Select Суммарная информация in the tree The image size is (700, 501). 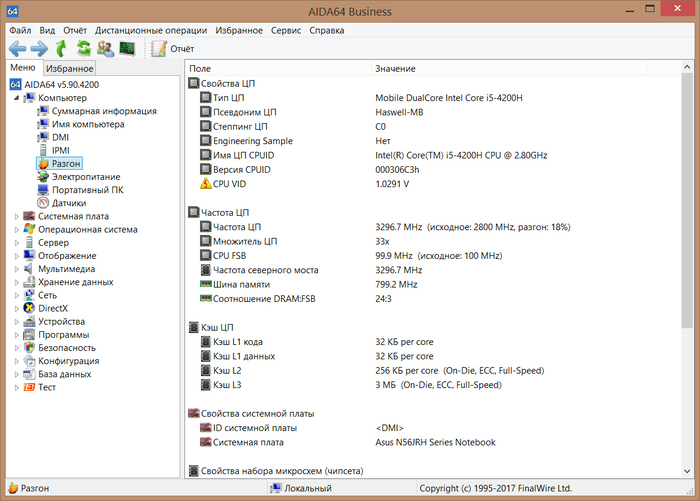pos(103,111)
